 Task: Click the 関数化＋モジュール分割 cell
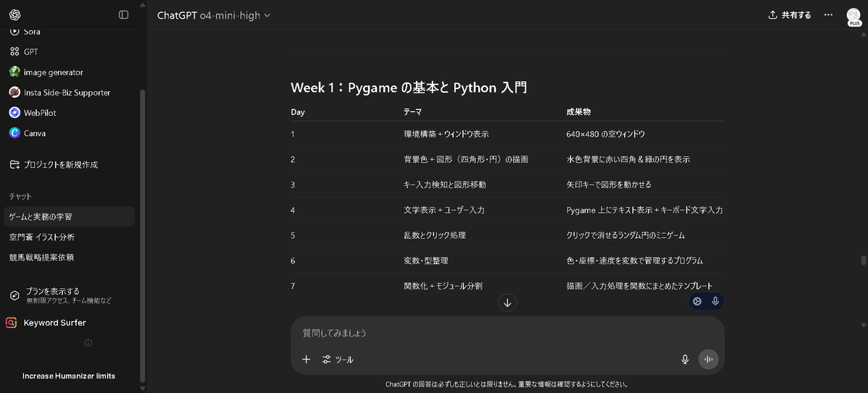click(x=443, y=286)
